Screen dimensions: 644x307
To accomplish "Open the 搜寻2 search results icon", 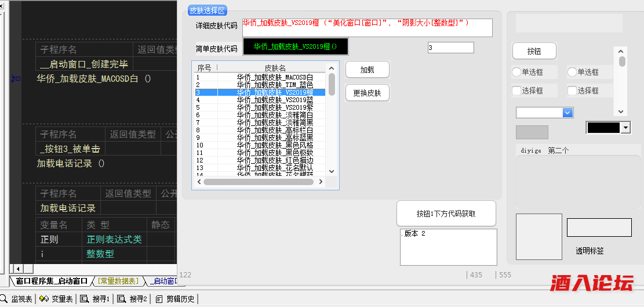I will (122, 299).
